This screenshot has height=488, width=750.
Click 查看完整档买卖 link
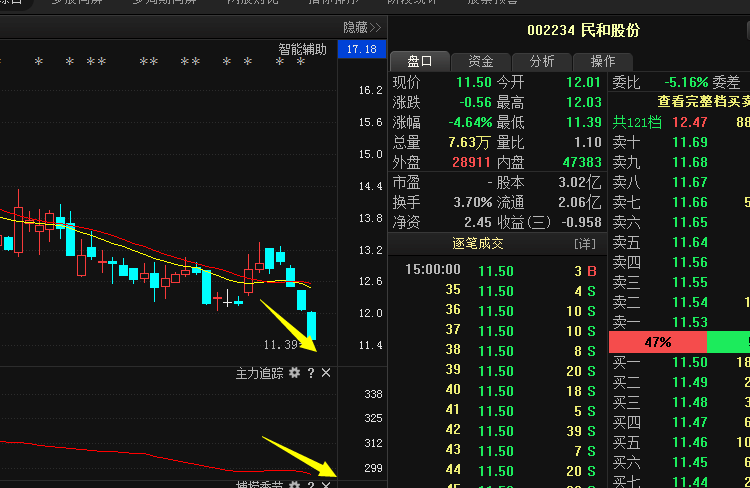pos(703,101)
